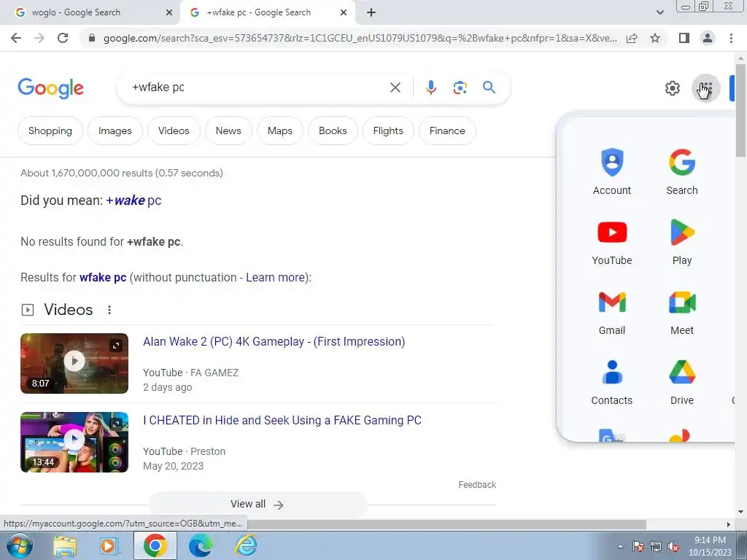Show hidden system tray icons
This screenshot has height=560, width=747.
point(620,546)
